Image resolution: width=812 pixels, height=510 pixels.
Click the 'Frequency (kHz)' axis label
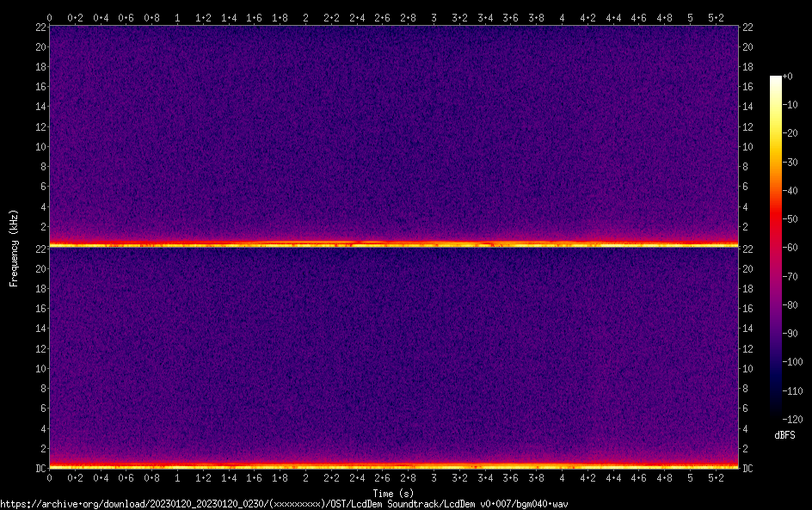(14, 247)
